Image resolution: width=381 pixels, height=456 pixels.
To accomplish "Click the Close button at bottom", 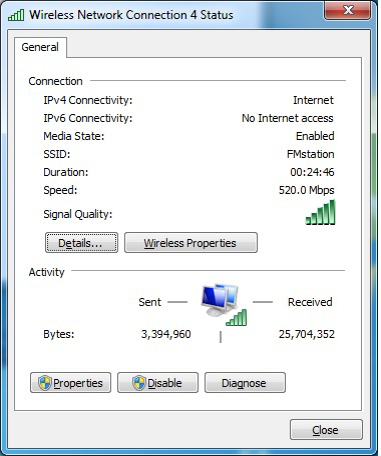I will [326, 430].
